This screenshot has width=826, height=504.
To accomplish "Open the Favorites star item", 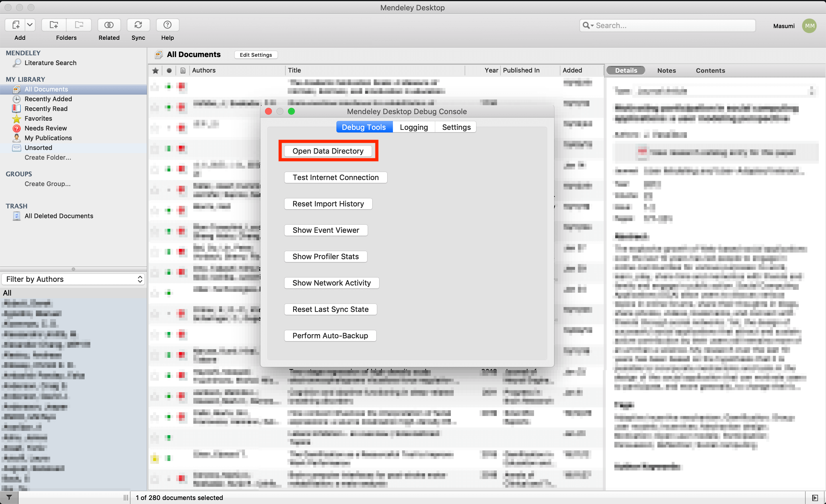I will 38,118.
